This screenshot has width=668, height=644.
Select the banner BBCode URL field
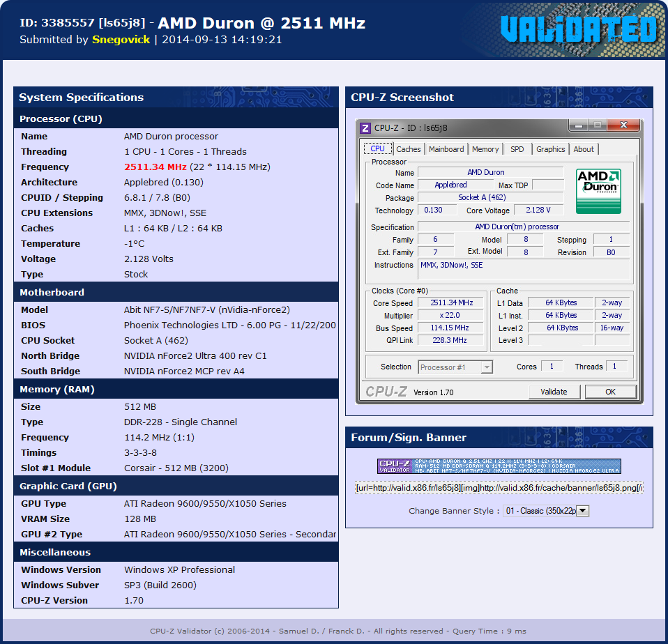499,488
